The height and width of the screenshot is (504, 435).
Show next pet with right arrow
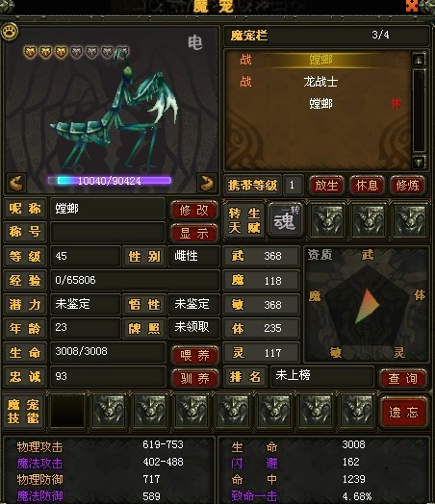tap(206, 183)
